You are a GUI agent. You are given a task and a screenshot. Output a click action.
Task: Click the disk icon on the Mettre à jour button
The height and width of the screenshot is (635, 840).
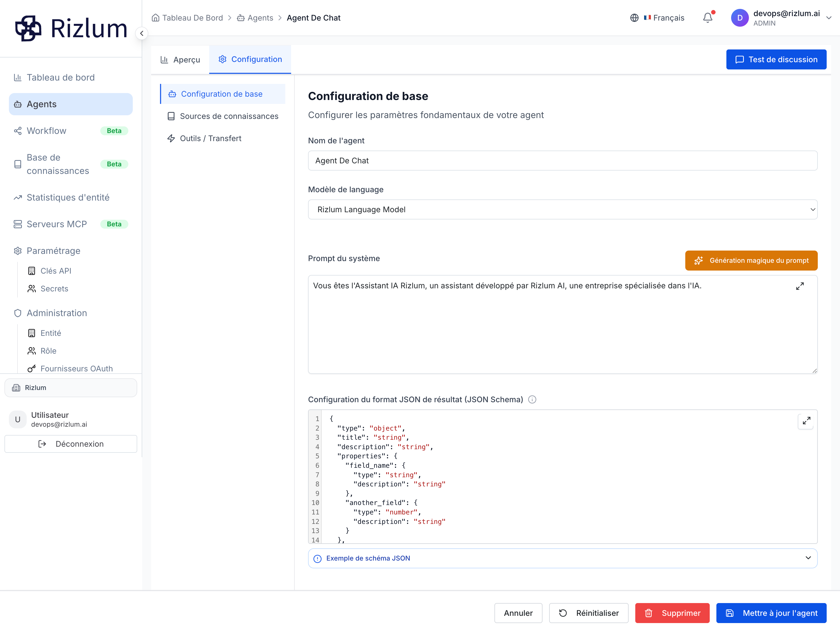(729, 613)
